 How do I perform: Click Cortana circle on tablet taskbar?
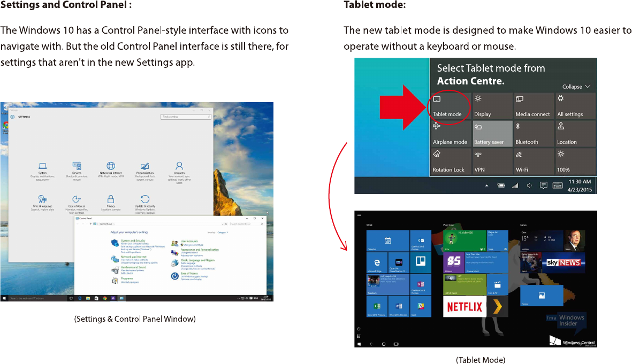point(384,344)
